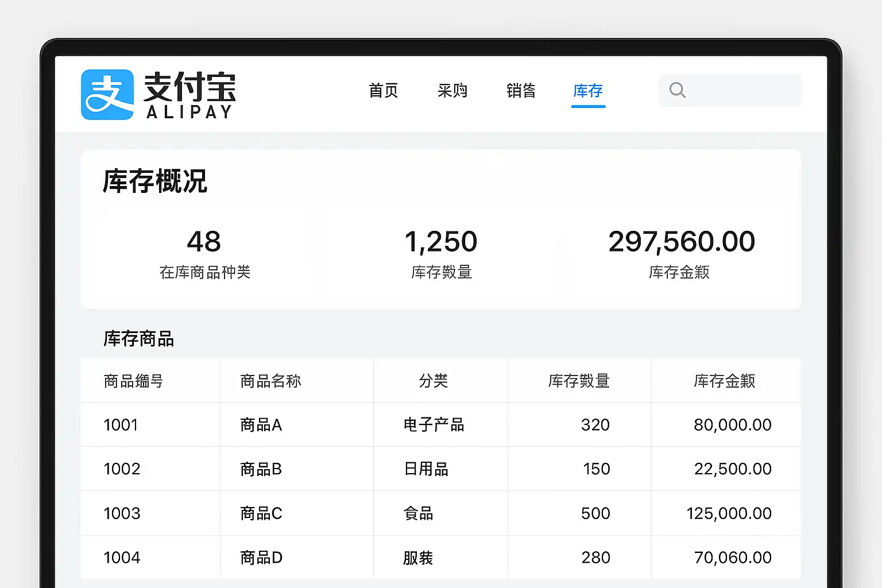
Task: Sort by the 商品名称 column header
Action: click(x=270, y=381)
